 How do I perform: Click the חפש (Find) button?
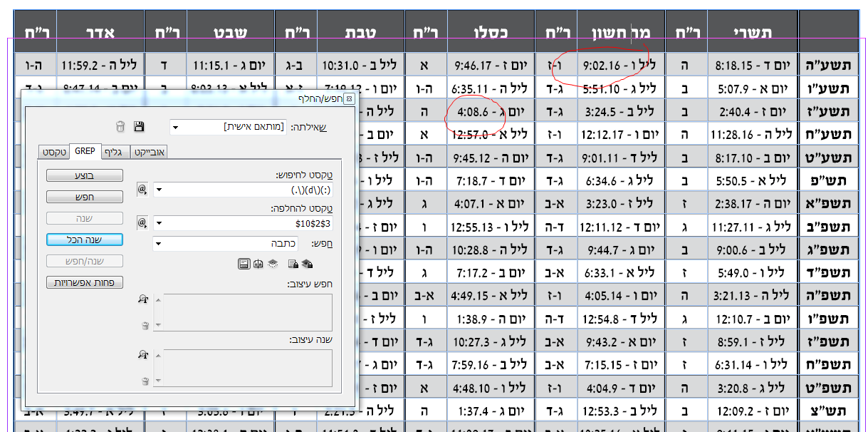[85, 197]
